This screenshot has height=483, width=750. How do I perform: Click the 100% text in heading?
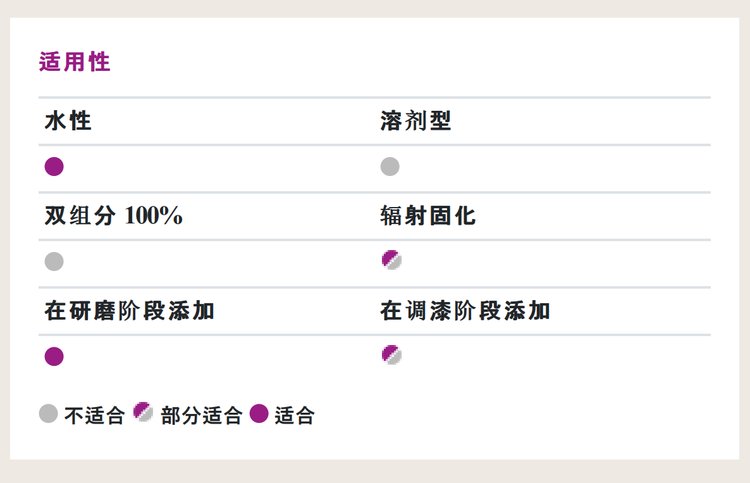(x=154, y=216)
